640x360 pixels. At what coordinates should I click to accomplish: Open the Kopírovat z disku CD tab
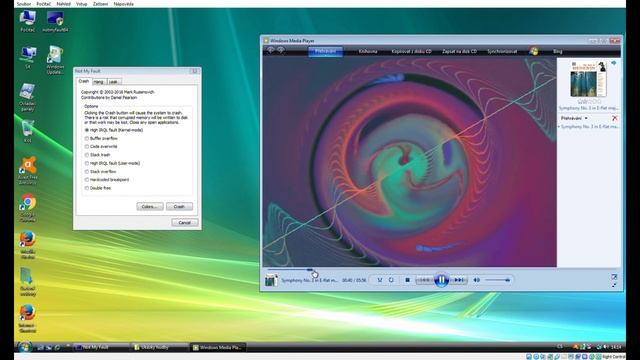(x=411, y=51)
